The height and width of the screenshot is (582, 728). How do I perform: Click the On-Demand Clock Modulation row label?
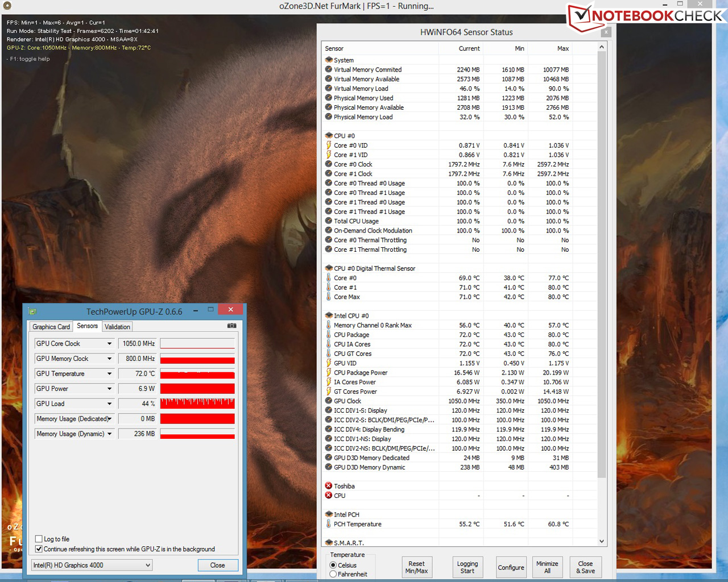coord(373,231)
